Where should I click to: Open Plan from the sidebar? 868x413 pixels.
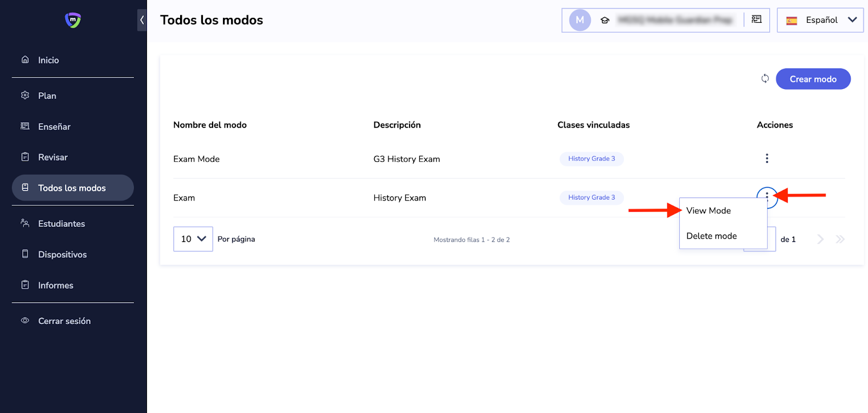coord(47,96)
